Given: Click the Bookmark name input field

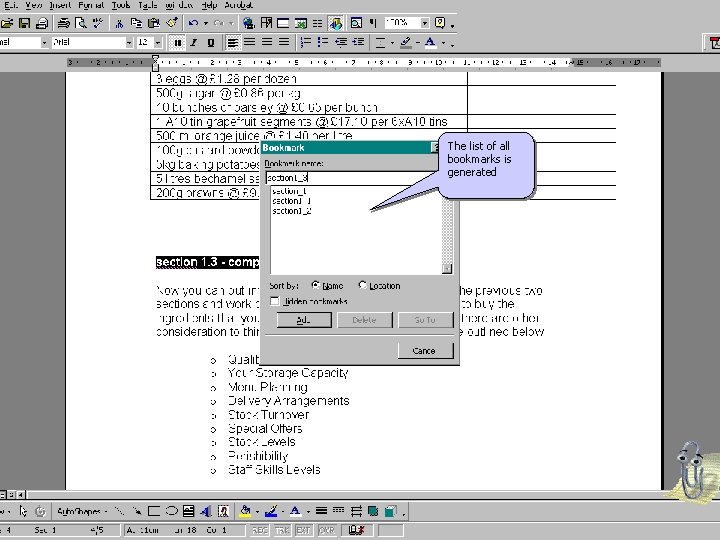Looking at the screenshot, I should 352,178.
